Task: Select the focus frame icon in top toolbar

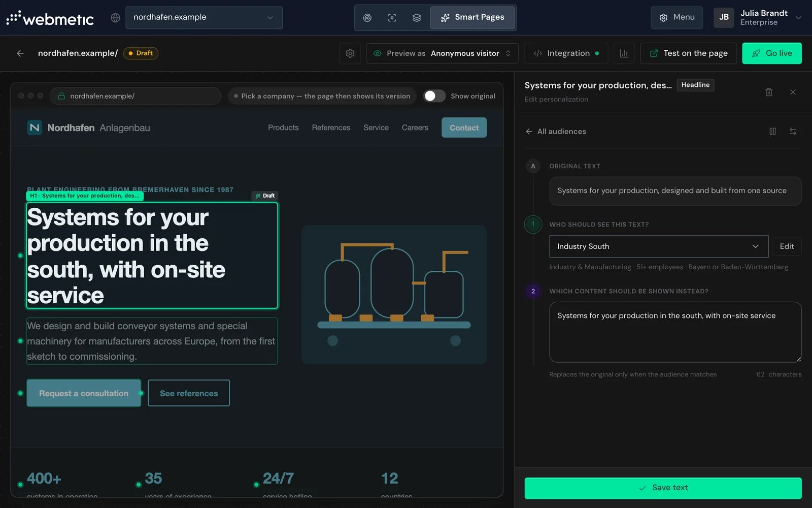Action: click(392, 18)
